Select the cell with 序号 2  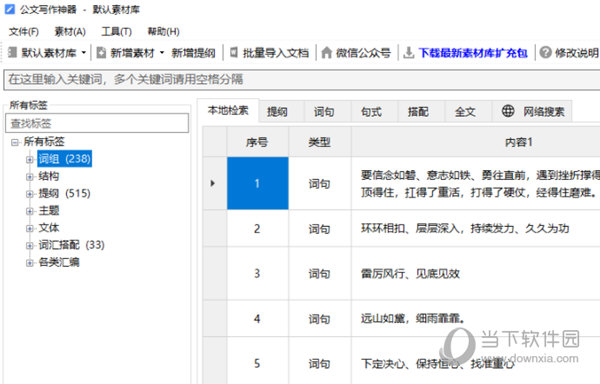(258, 229)
